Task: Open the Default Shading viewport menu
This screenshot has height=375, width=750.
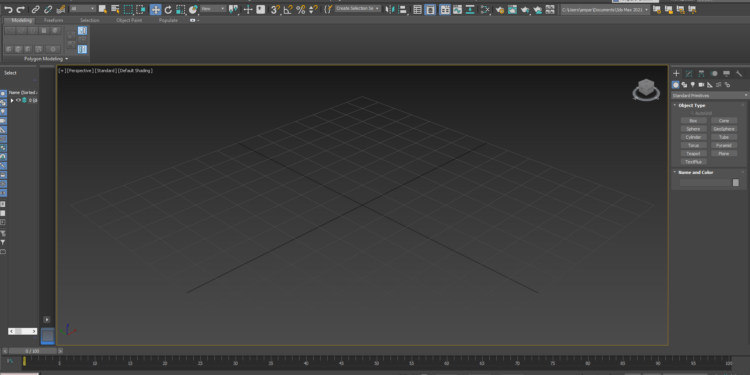Action: [x=135, y=71]
